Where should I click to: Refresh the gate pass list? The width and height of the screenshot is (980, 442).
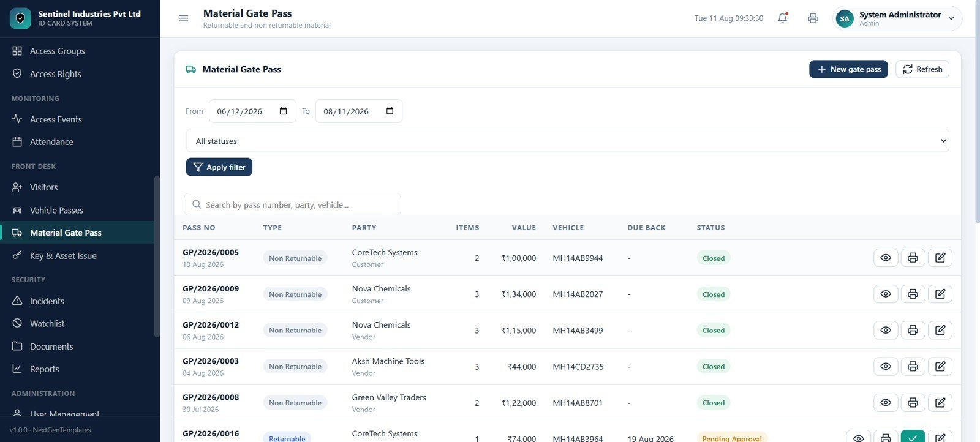pos(922,69)
